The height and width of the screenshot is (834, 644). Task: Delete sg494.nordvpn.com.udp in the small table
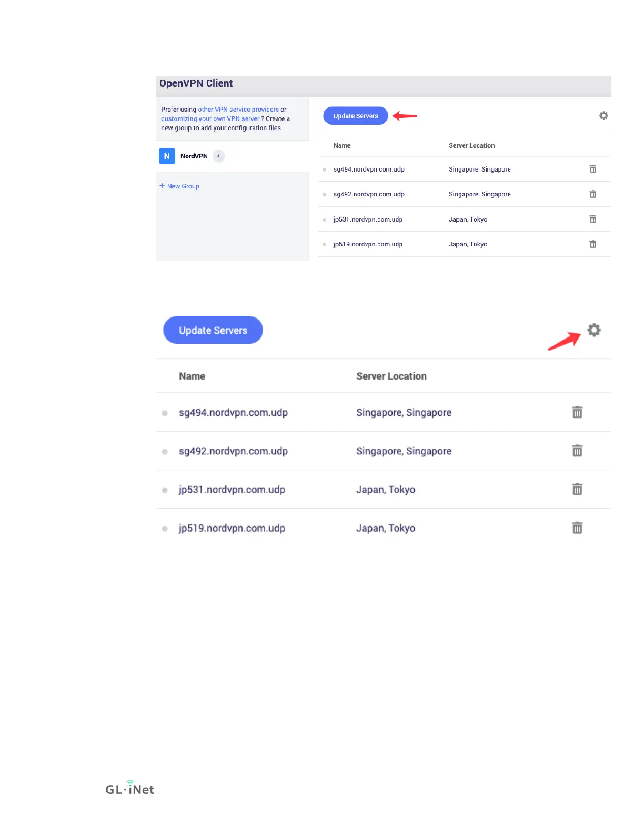point(593,169)
